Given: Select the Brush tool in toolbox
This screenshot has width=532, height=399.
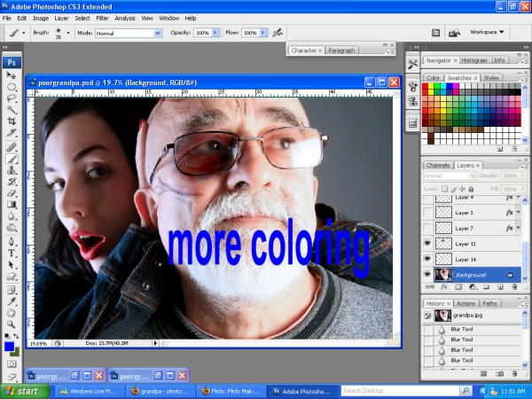Looking at the screenshot, I should pos(12,159).
